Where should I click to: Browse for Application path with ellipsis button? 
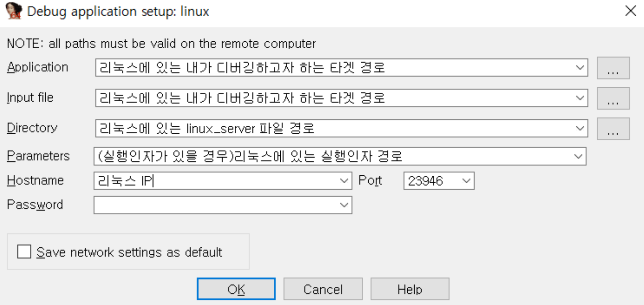613,68
